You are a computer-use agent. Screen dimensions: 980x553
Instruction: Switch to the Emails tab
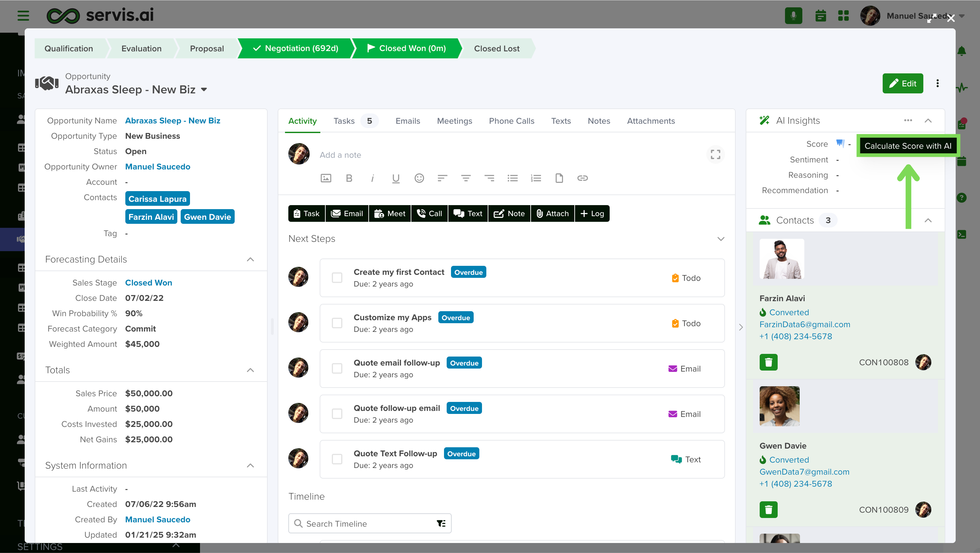(408, 121)
